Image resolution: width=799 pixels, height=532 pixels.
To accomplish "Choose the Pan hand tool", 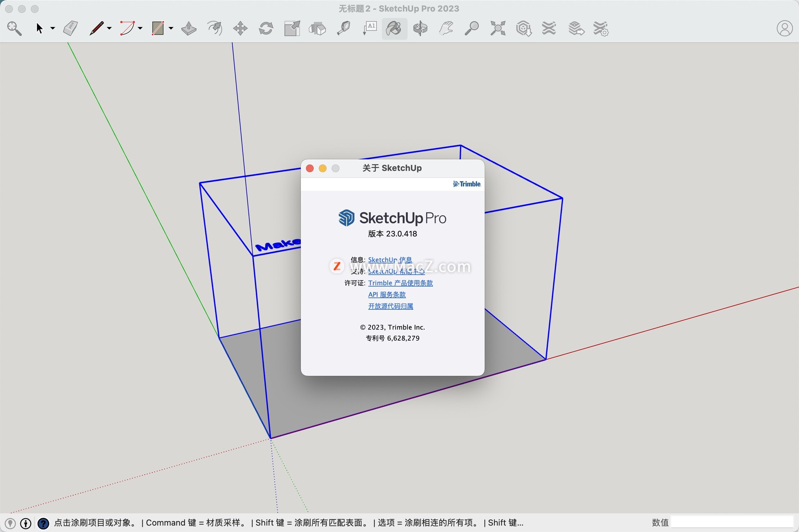I will coord(446,28).
